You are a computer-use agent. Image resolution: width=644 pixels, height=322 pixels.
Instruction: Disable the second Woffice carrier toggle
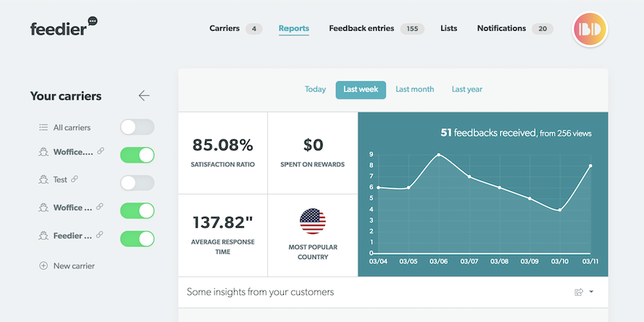(x=137, y=211)
